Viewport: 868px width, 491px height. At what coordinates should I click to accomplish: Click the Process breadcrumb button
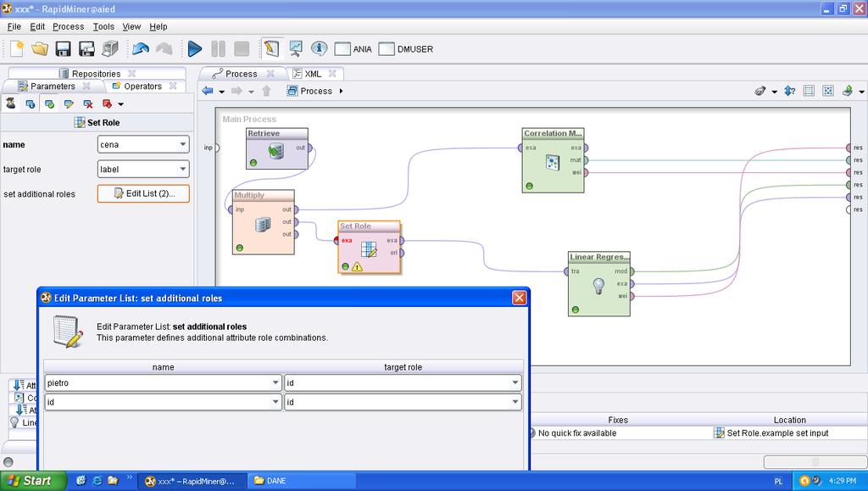(x=309, y=91)
